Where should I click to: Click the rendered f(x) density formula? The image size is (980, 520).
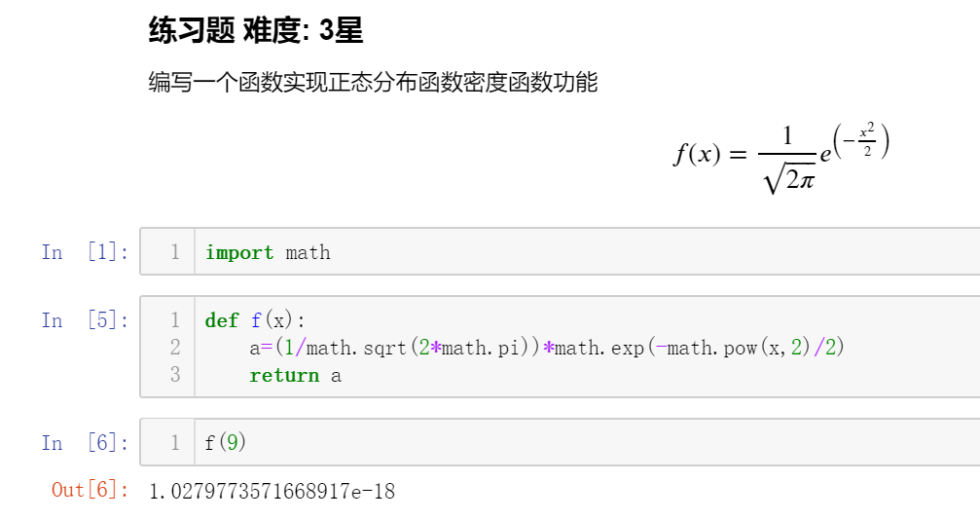click(x=781, y=156)
